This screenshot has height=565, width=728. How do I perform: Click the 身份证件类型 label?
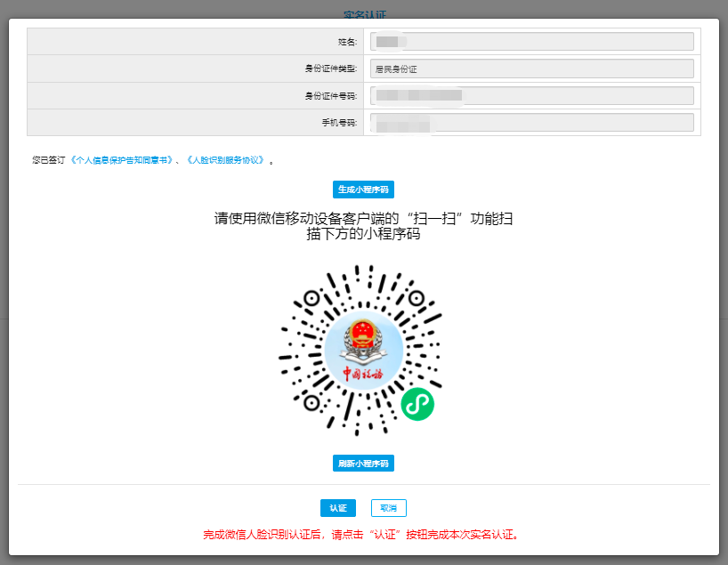tap(331, 69)
